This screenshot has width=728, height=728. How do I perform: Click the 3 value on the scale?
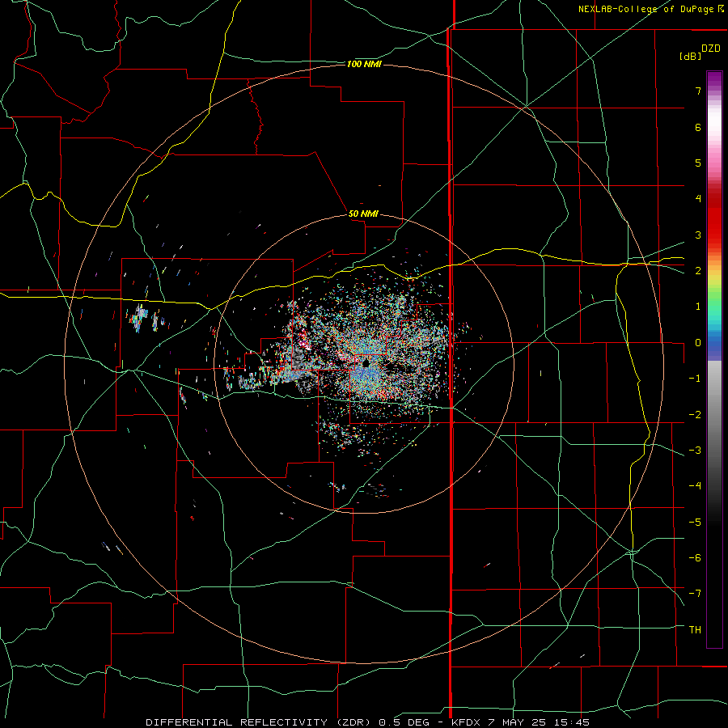(x=698, y=235)
